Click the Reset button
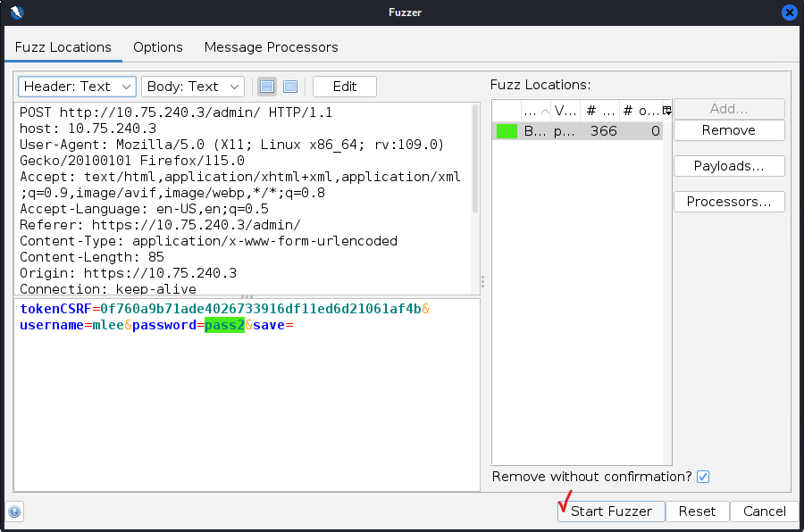Image resolution: width=804 pixels, height=532 pixels. (697, 511)
